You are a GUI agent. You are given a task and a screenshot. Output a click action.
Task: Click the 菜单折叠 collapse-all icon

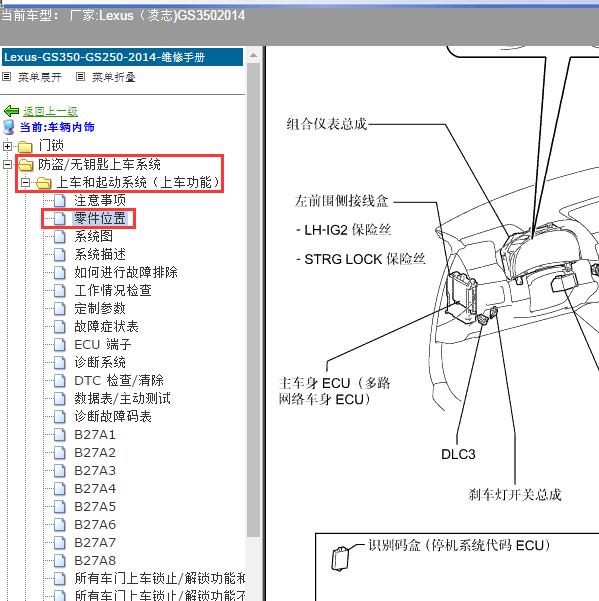tap(80, 77)
